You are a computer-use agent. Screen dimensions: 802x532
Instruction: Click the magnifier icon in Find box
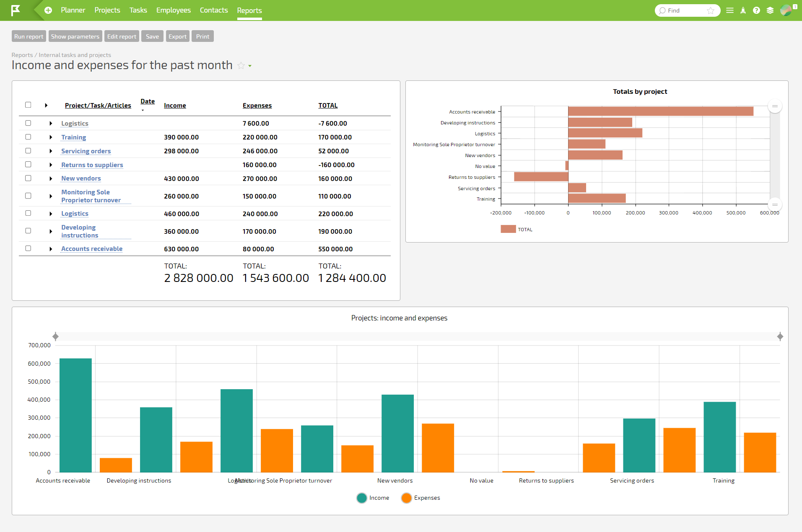coord(662,10)
